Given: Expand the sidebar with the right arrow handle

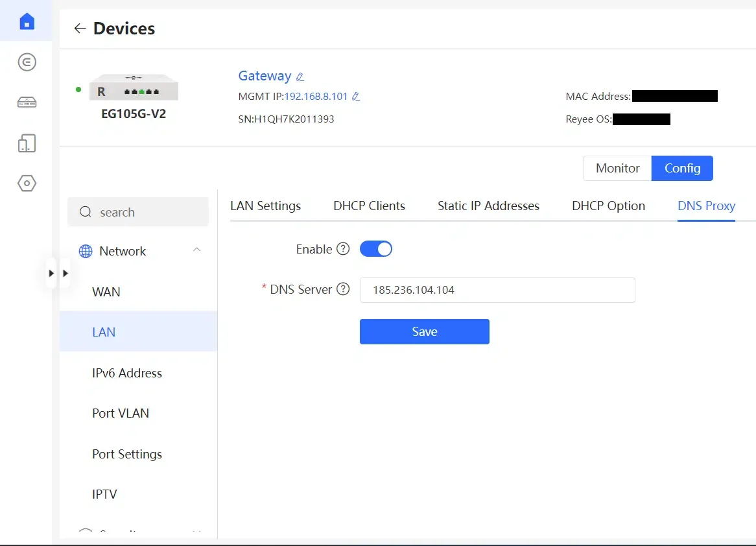Looking at the screenshot, I should 65,273.
